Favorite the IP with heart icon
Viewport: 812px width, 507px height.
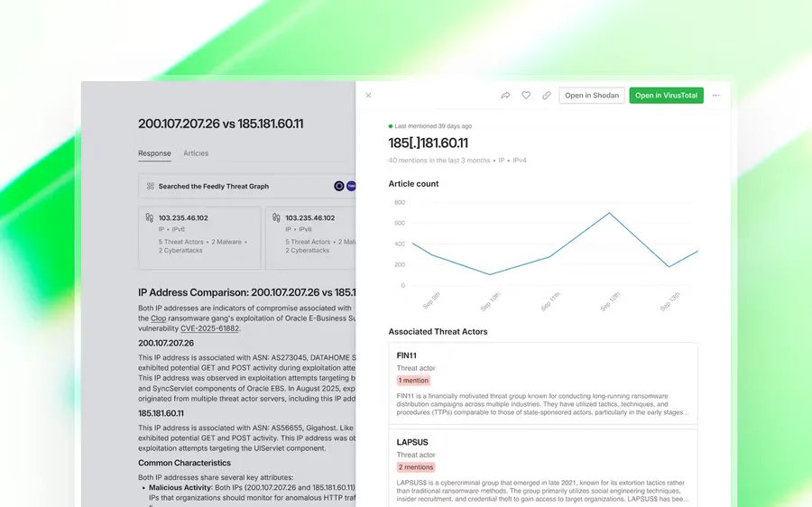526,96
